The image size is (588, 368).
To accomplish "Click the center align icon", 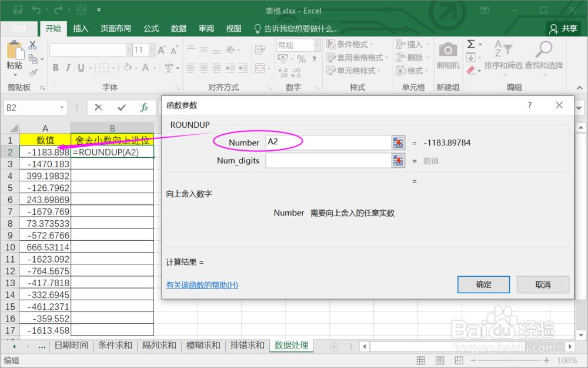I will point(203,68).
